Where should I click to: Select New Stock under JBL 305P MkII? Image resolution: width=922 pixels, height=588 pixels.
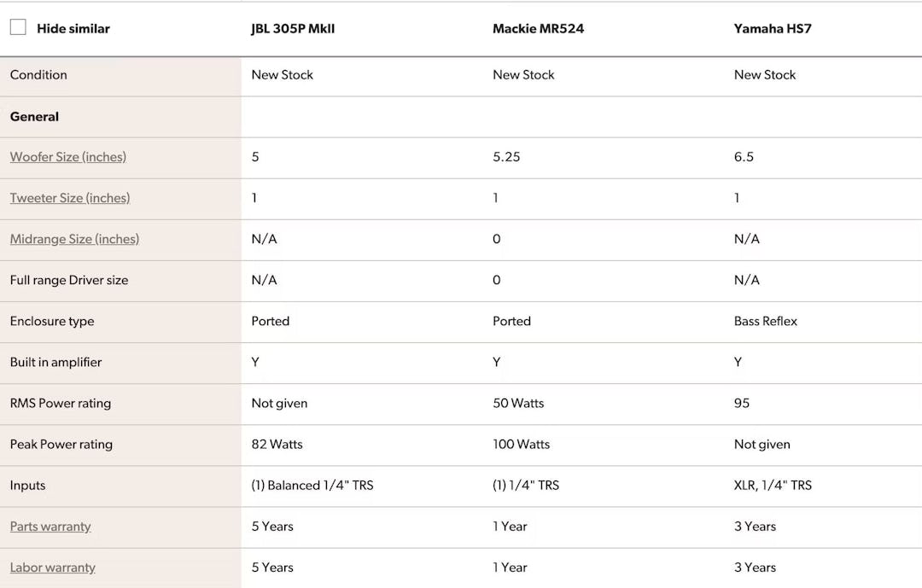click(282, 75)
